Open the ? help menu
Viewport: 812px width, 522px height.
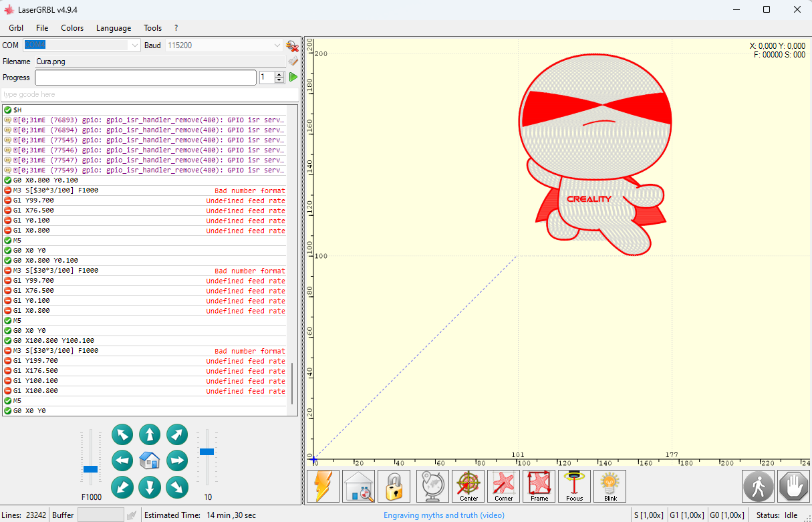tap(176, 28)
